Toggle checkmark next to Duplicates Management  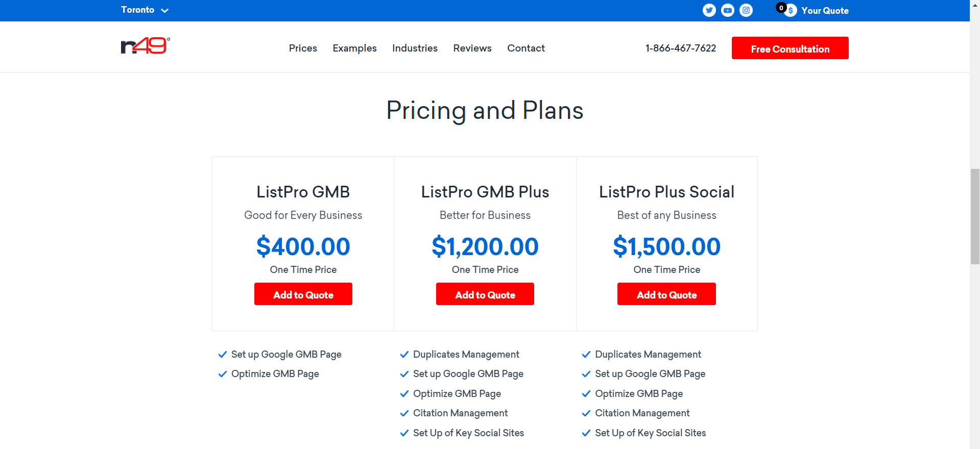(x=404, y=354)
